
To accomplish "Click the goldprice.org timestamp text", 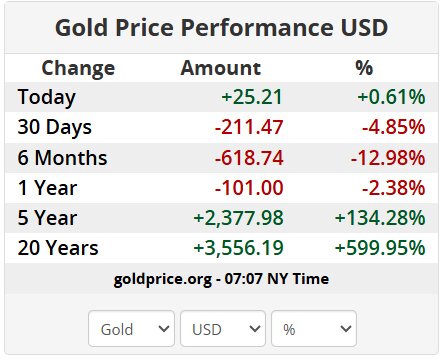I will pyautogui.click(x=221, y=279).
